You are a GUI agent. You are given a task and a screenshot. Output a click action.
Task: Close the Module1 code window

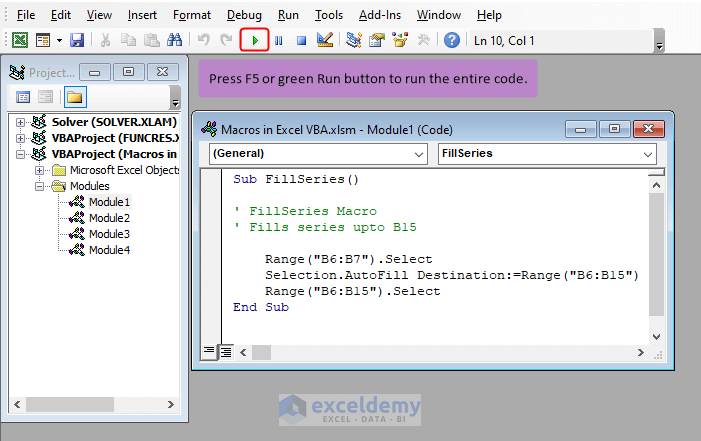649,130
